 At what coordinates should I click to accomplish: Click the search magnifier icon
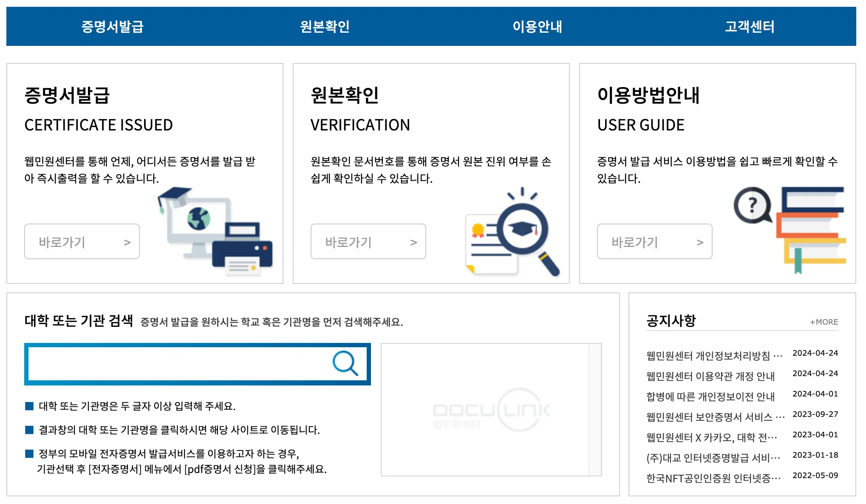(x=344, y=364)
